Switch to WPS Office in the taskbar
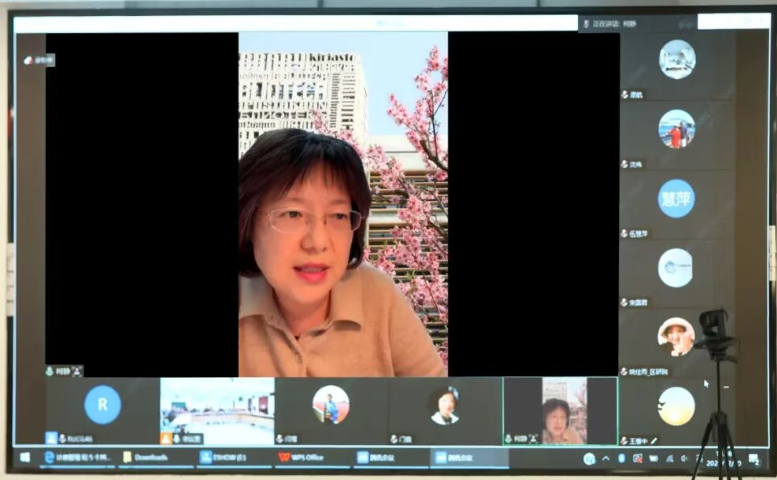 pyautogui.click(x=301, y=457)
